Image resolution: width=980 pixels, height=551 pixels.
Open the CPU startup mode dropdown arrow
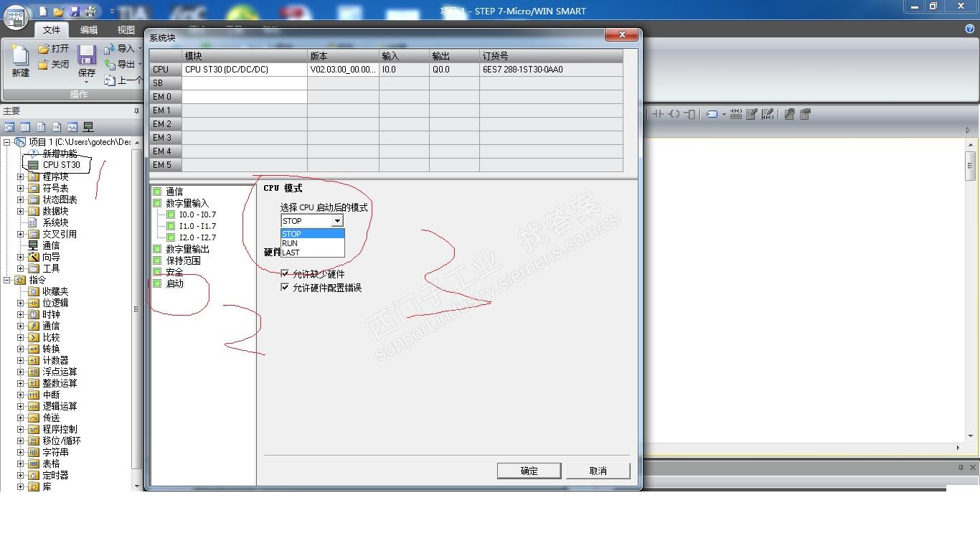pyautogui.click(x=337, y=221)
